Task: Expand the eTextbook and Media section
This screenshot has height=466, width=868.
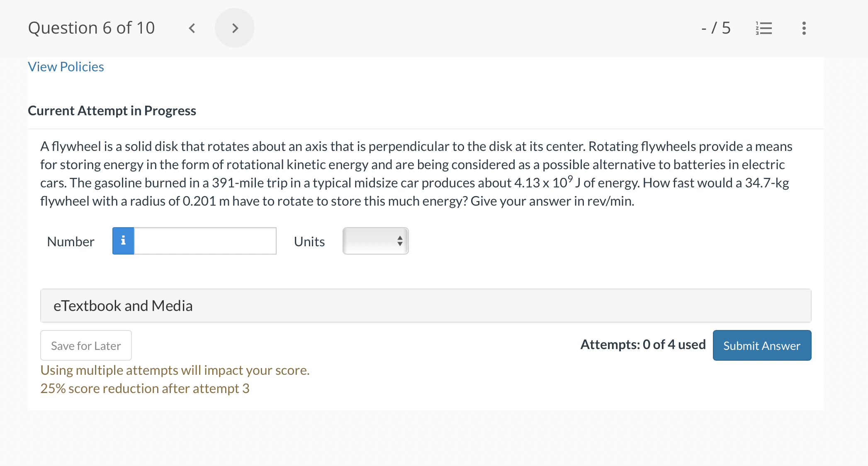Action: (x=123, y=306)
